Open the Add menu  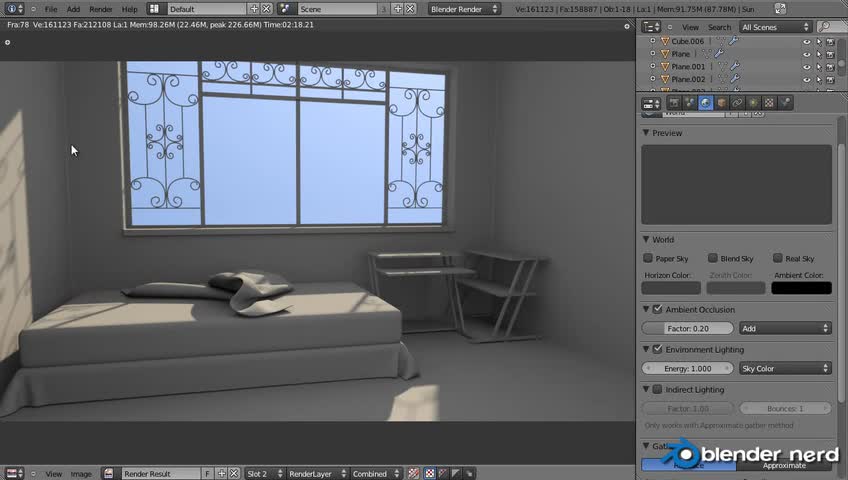tap(73, 9)
